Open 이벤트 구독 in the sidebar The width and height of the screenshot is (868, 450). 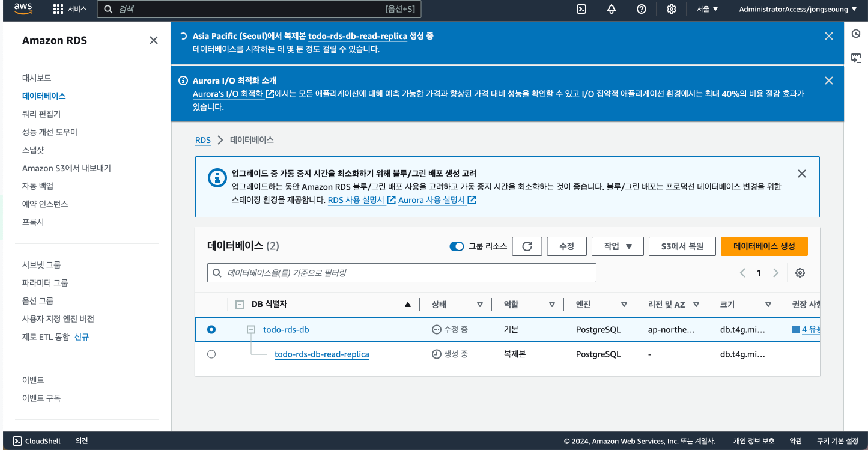41,398
